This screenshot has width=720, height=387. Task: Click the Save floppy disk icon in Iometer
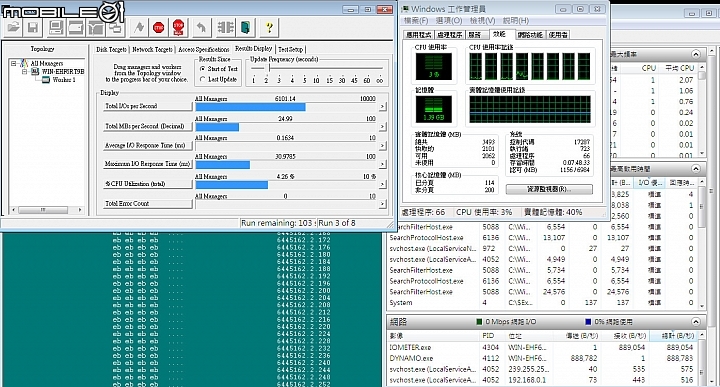33,28
